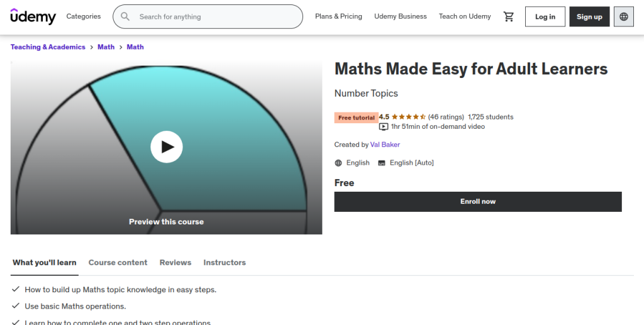Click the Number Topics subtitle
Viewport: 644px width, 325px height.
pos(366,93)
